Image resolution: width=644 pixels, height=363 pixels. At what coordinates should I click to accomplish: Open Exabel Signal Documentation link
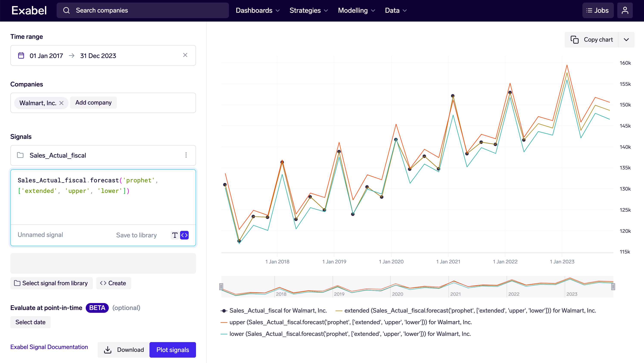[x=49, y=347]
